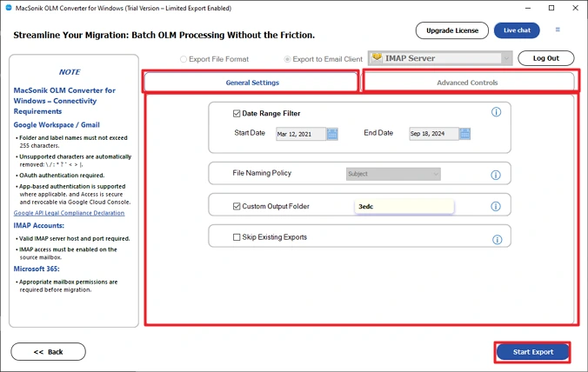Click the End Date label
This screenshot has height=372, width=588.
[x=378, y=133]
